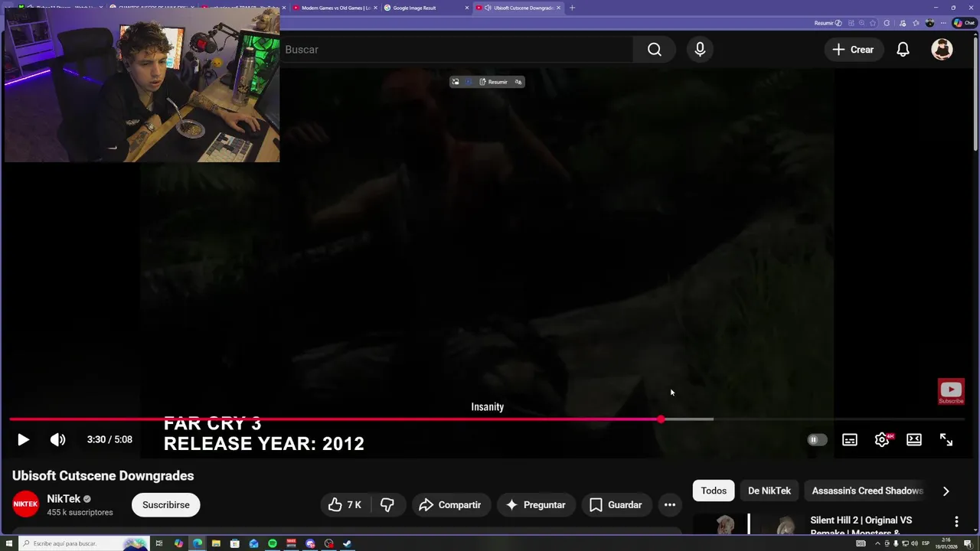Open the browser three-dot settings menu
Screen dimensions: 980x551
tap(942, 23)
